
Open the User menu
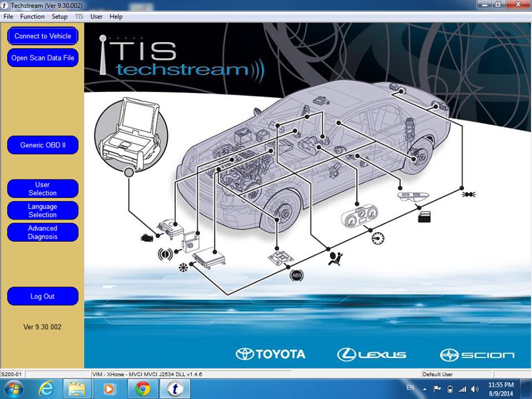pyautogui.click(x=96, y=17)
